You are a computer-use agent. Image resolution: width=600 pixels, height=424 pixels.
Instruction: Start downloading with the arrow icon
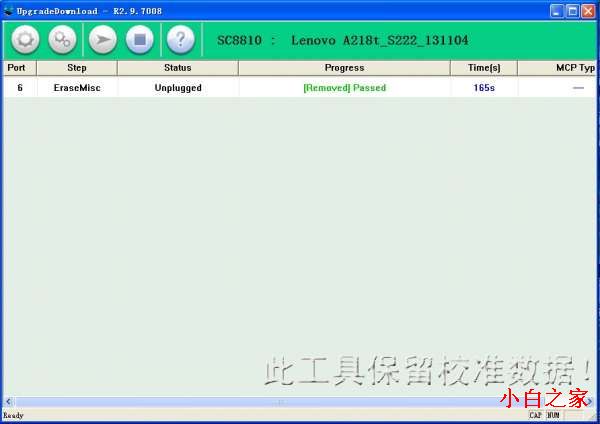[103, 39]
